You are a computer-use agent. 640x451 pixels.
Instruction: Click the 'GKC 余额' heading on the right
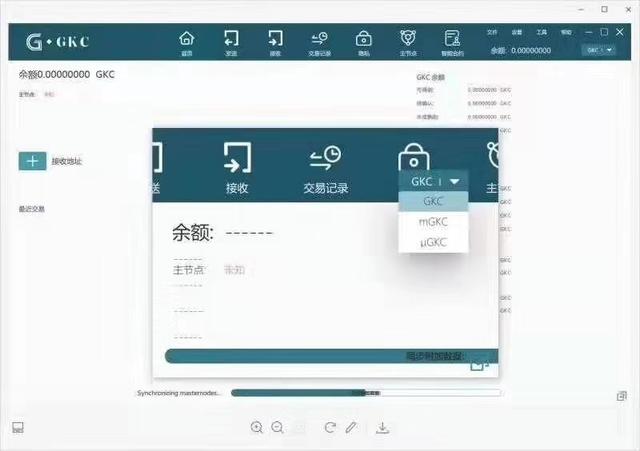click(x=431, y=77)
